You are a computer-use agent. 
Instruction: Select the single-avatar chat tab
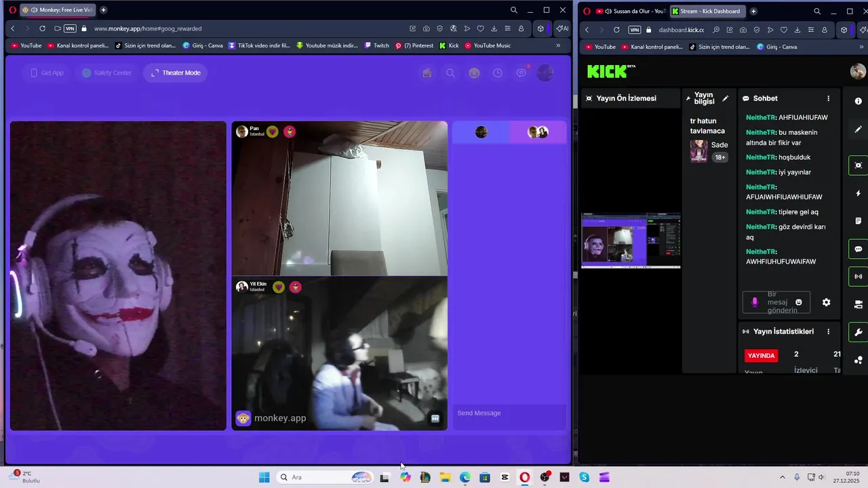(x=481, y=132)
